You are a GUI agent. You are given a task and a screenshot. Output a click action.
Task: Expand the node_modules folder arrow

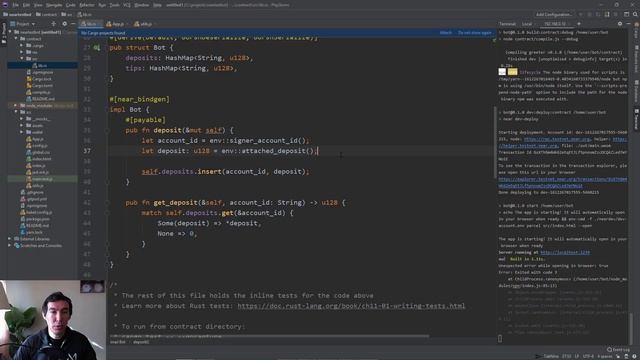click(16, 105)
